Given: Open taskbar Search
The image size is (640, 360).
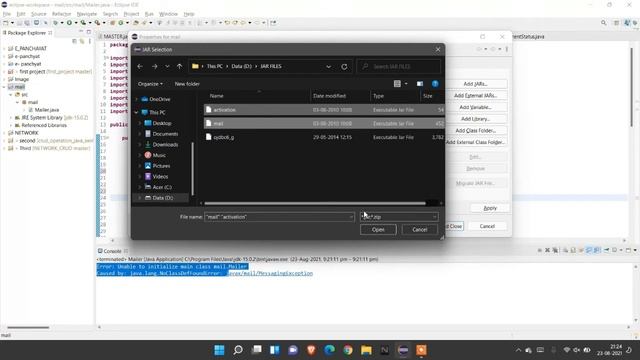Looking at the screenshot, I should (238, 350).
